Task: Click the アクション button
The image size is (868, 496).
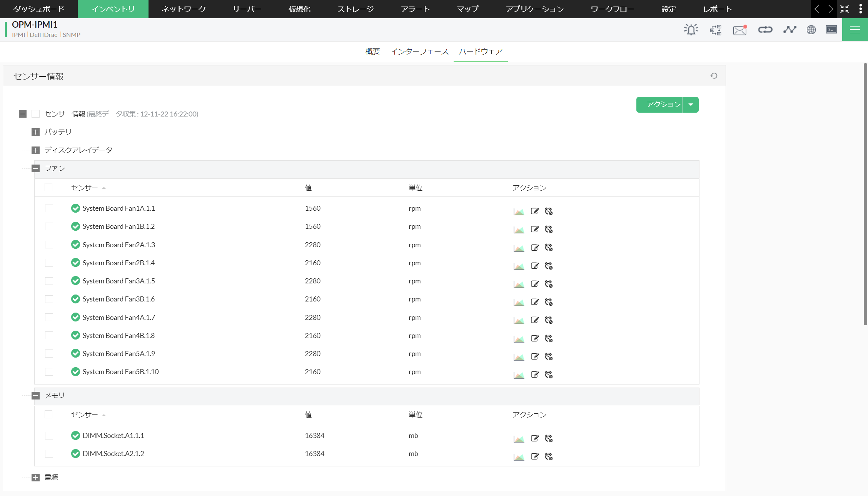Action: 659,104
